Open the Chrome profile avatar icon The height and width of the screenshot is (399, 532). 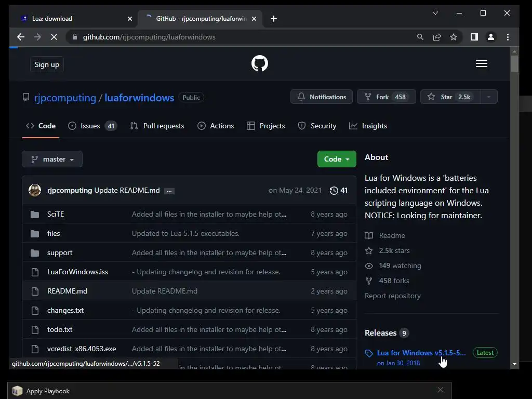pos(491,37)
